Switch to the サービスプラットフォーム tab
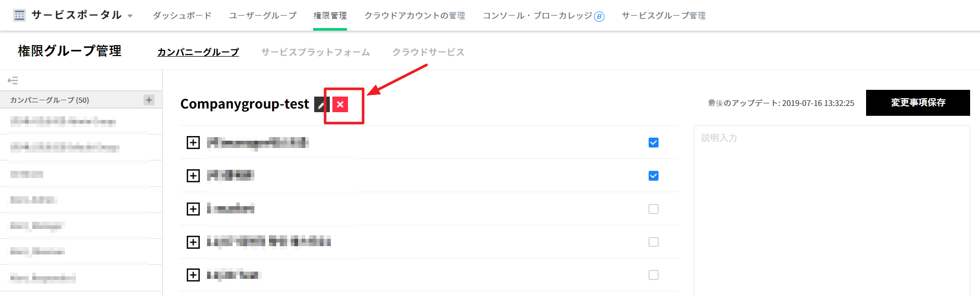 (315, 52)
